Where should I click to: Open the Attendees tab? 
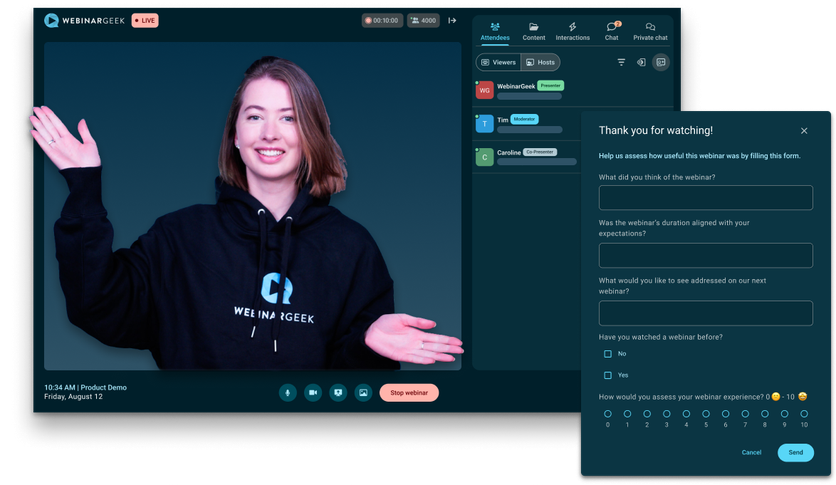click(495, 31)
